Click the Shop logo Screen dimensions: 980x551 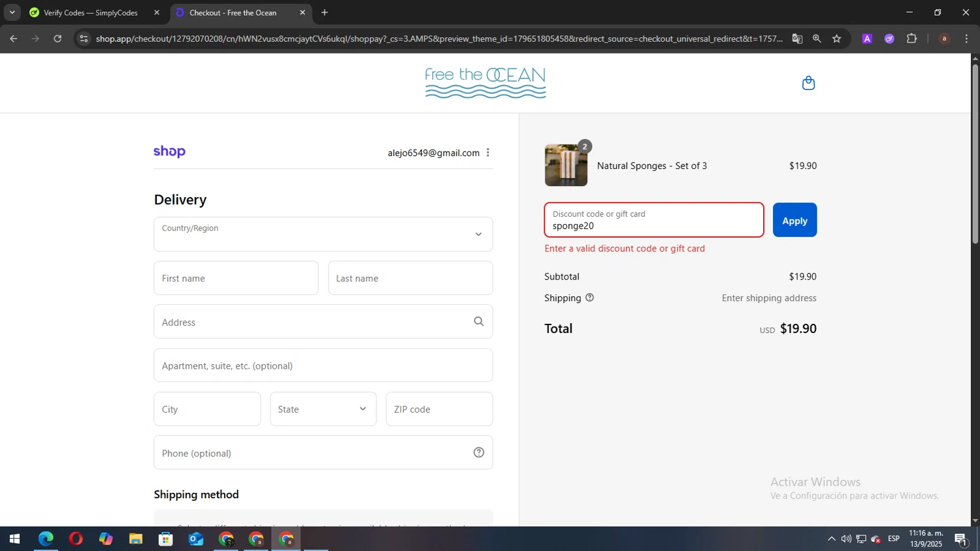click(169, 151)
